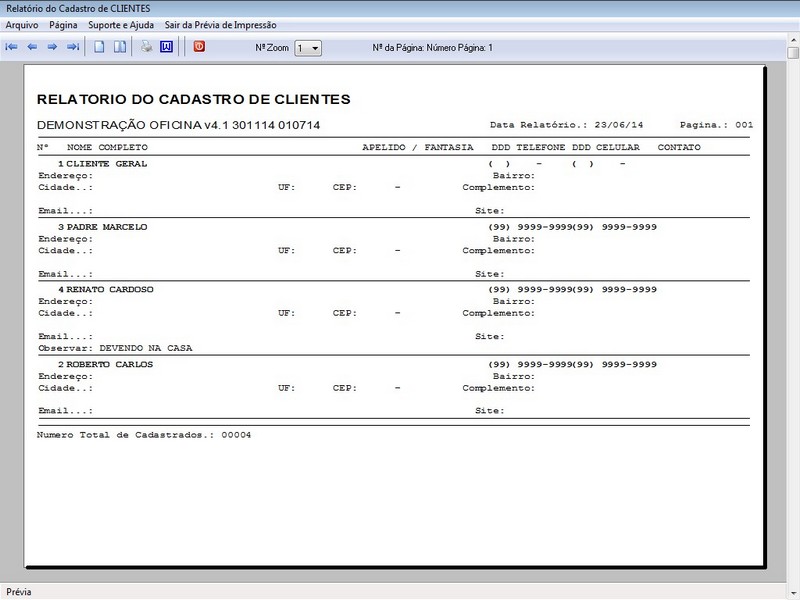Click the report title heading text

[x=193, y=100]
